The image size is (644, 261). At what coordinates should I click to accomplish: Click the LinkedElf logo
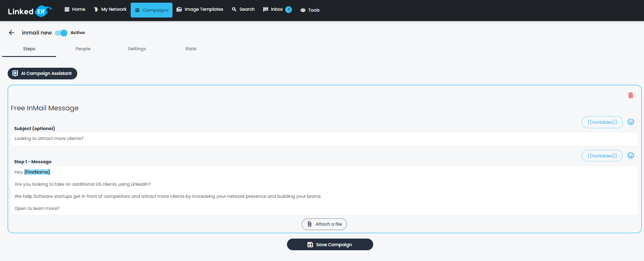[x=30, y=10]
